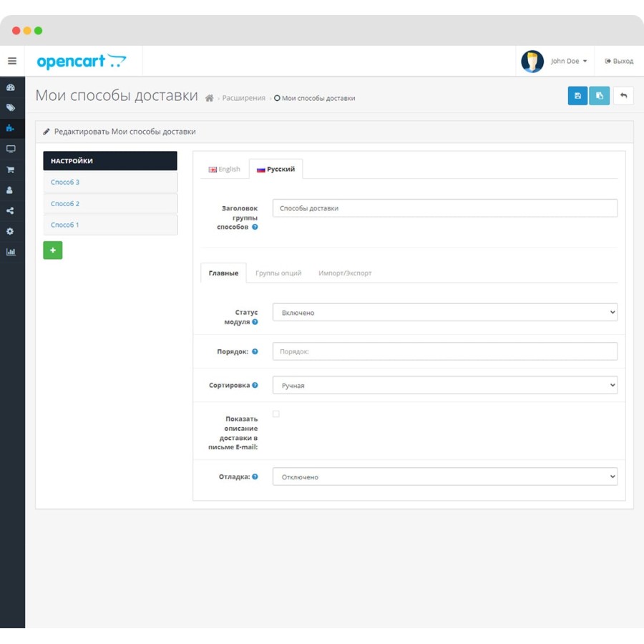Click help icon next to Статус модуля
The width and height of the screenshot is (644, 644).
255,322
